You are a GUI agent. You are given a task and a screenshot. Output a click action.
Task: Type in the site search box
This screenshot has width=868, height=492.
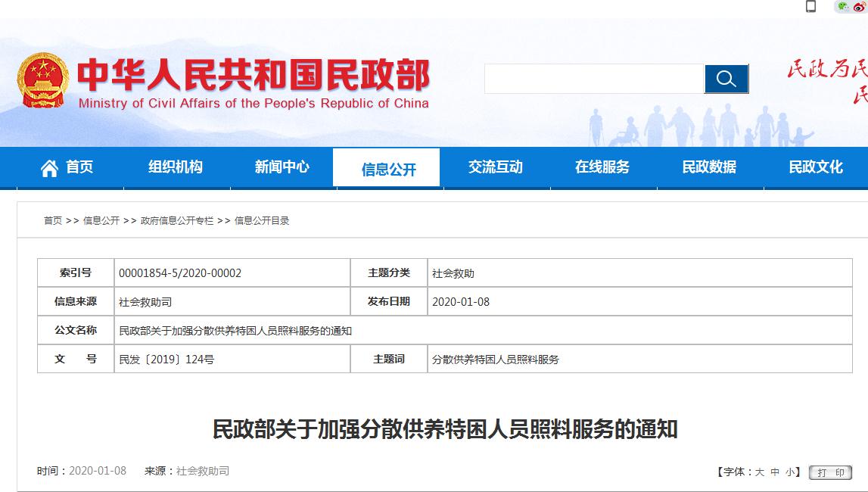click(x=594, y=79)
